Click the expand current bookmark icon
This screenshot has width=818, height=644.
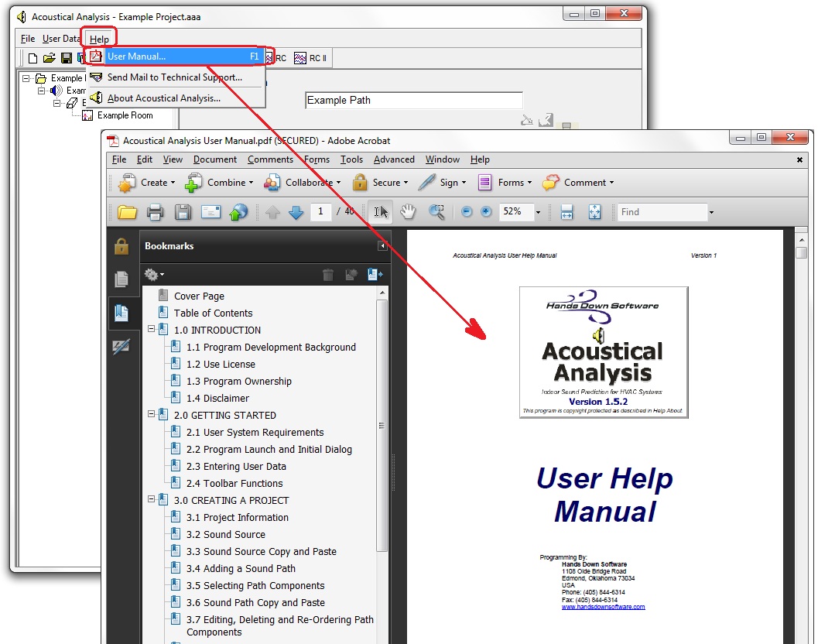(x=375, y=275)
